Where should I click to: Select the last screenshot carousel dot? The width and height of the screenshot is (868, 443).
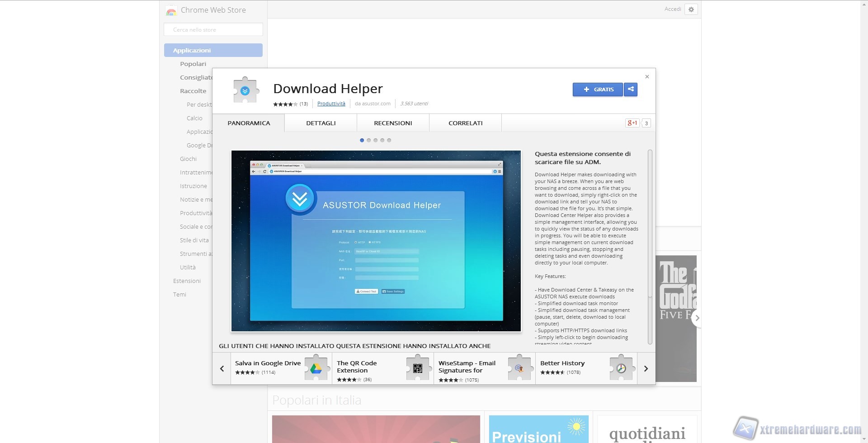(x=389, y=140)
